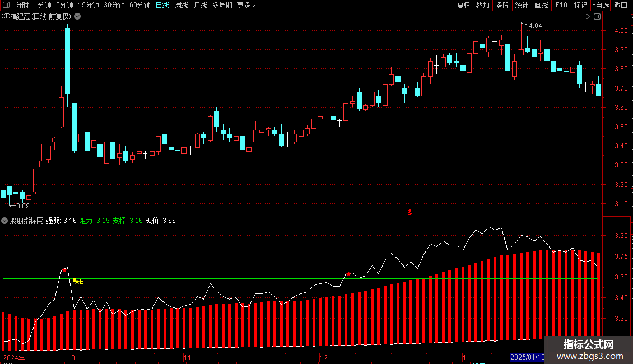
Task: Add stock with +自选 button
Action: [601, 5]
